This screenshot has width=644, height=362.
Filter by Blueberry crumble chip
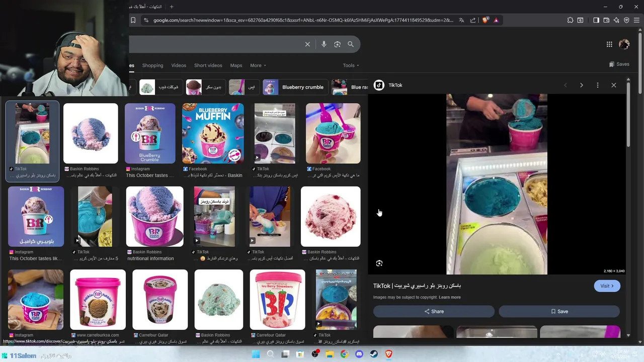(296, 87)
